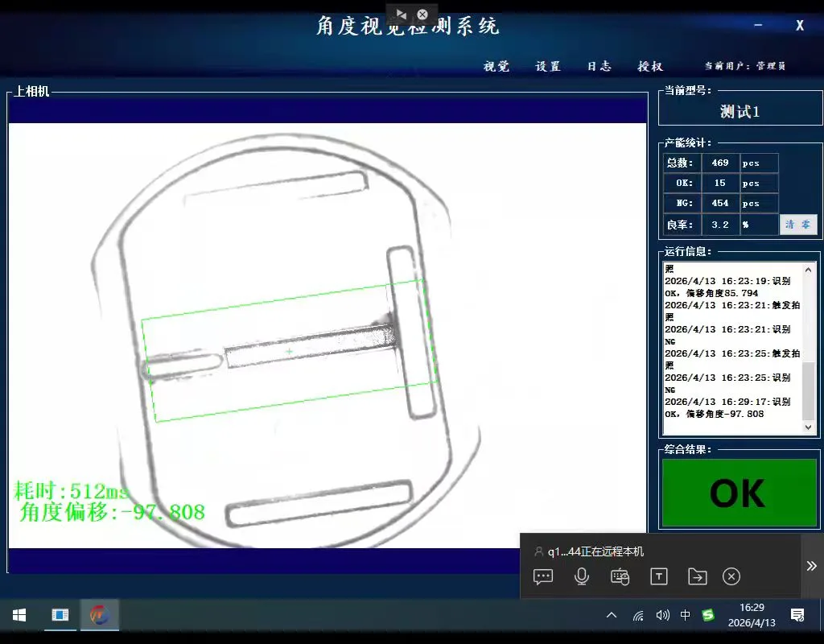Open the 视觉 menu
The width and height of the screenshot is (824, 644).
(496, 66)
